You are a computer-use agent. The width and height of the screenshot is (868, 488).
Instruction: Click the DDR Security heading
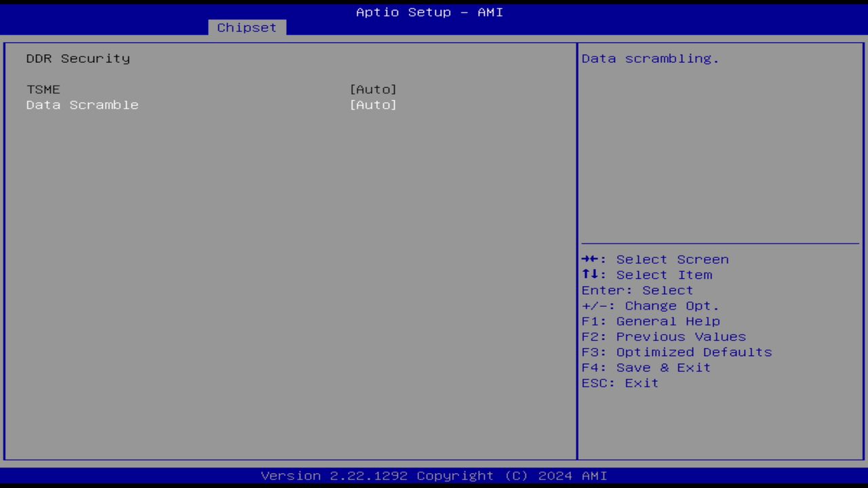(x=78, y=58)
